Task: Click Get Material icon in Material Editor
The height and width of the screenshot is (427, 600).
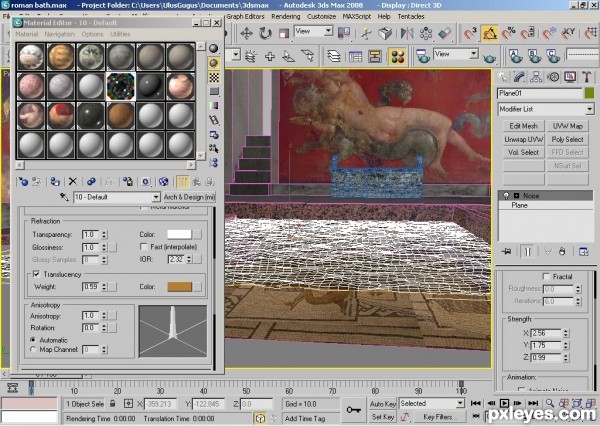Action: 23,181
